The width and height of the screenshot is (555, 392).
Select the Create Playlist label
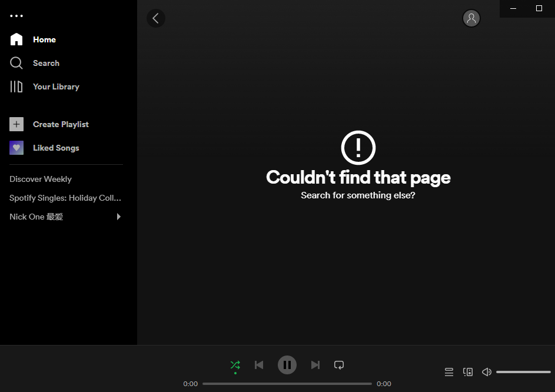pyautogui.click(x=61, y=124)
